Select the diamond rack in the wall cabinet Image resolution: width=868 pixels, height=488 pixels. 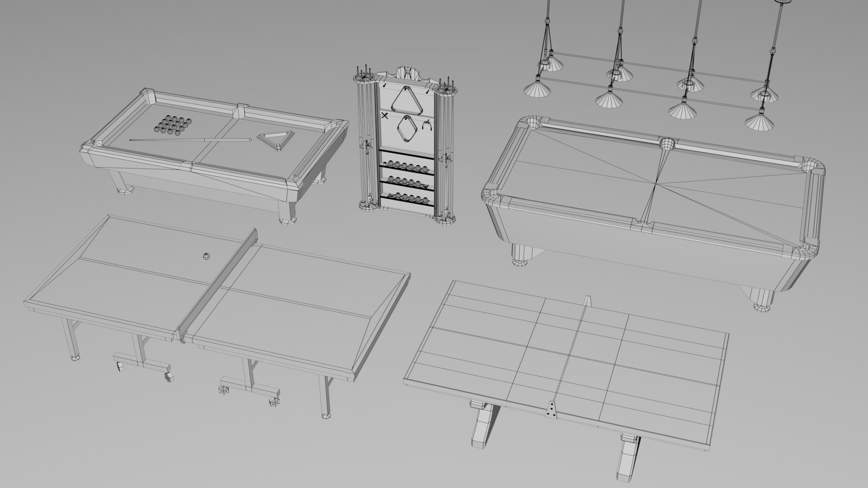pyautogui.click(x=408, y=128)
